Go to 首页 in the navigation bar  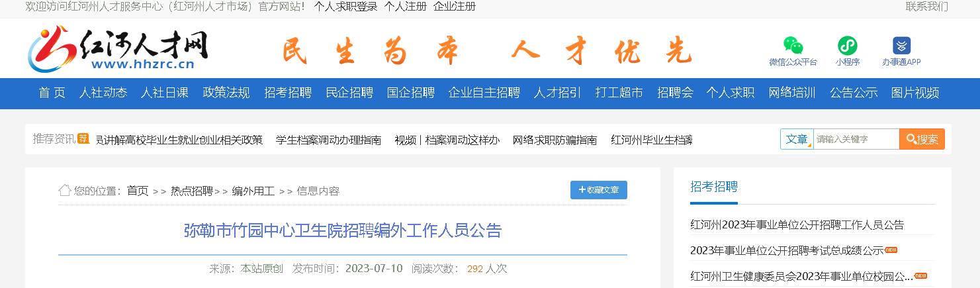[x=52, y=93]
